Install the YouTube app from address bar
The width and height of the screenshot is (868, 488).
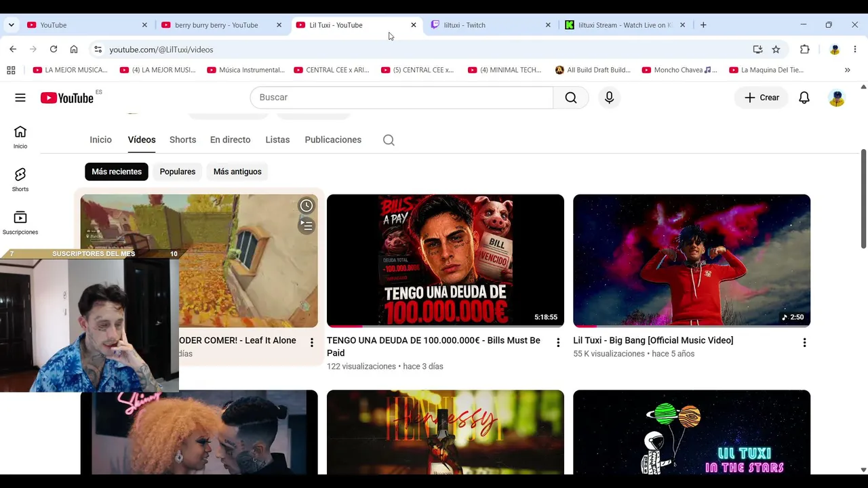[757, 49]
